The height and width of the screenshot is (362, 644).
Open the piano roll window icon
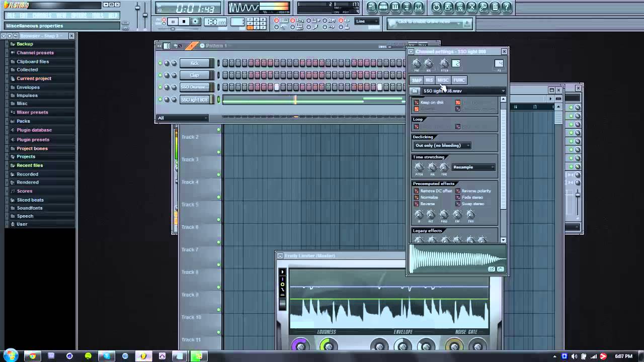coord(395,7)
